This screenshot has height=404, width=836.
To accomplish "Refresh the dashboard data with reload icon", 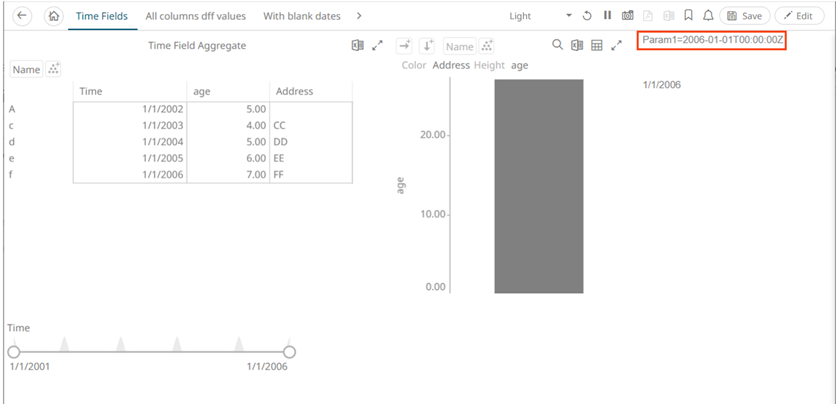I will pyautogui.click(x=587, y=15).
